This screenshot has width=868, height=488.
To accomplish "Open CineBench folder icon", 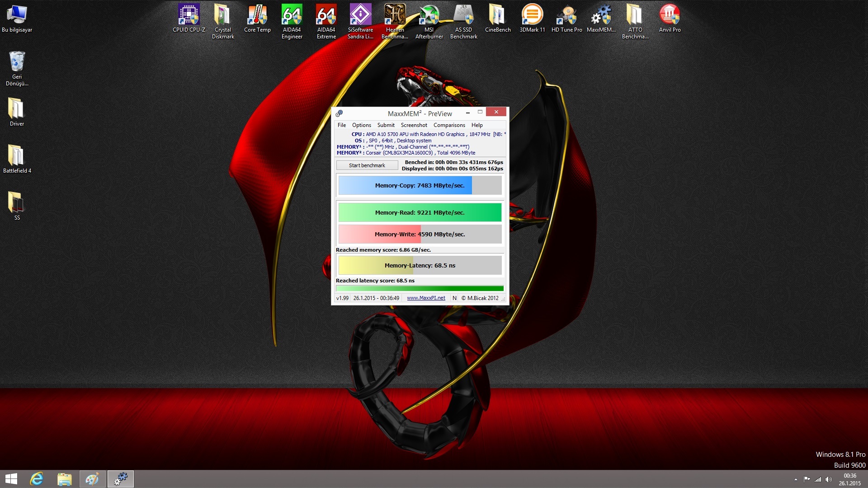I will (x=498, y=19).
